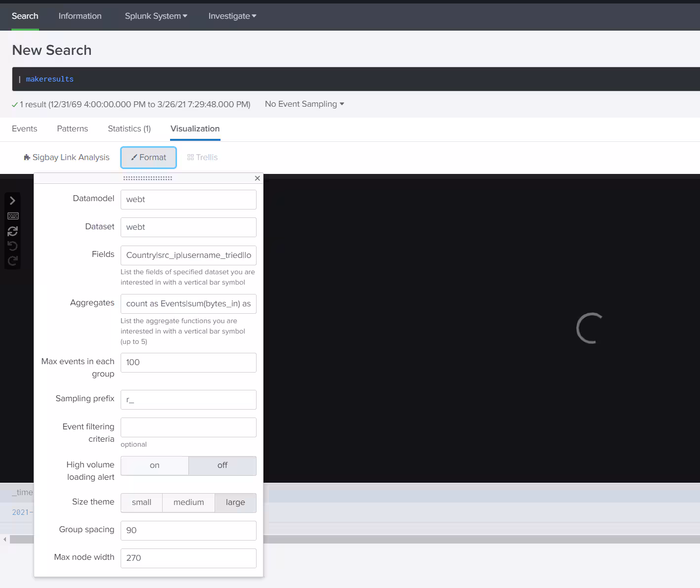
Task: Turn off High volume loading alert
Action: [x=222, y=465]
